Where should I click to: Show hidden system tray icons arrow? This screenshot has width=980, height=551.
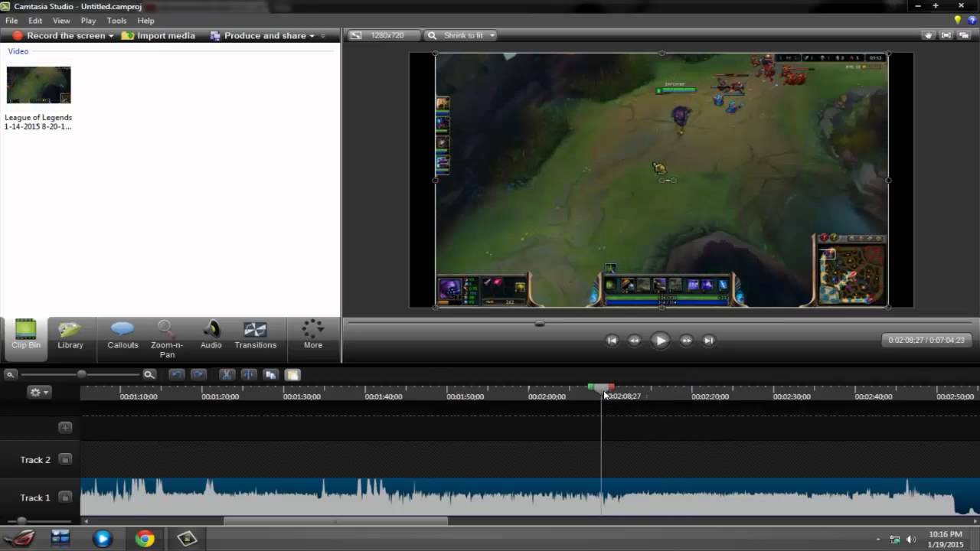tap(878, 540)
